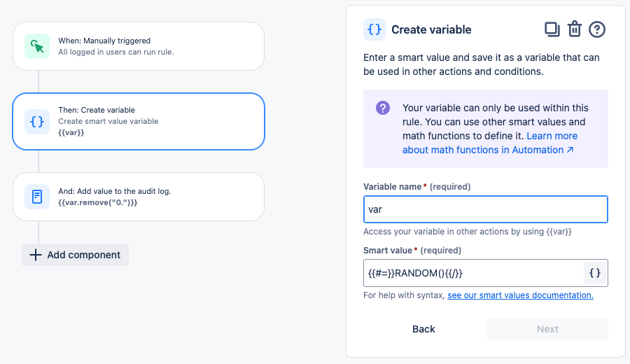Delete component using the trash icon

point(574,29)
